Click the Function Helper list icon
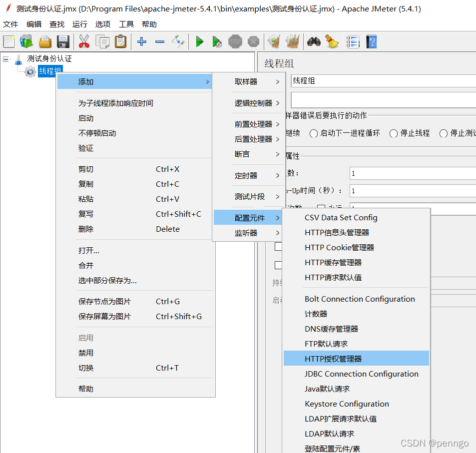The height and width of the screenshot is (453, 476). coord(353,41)
